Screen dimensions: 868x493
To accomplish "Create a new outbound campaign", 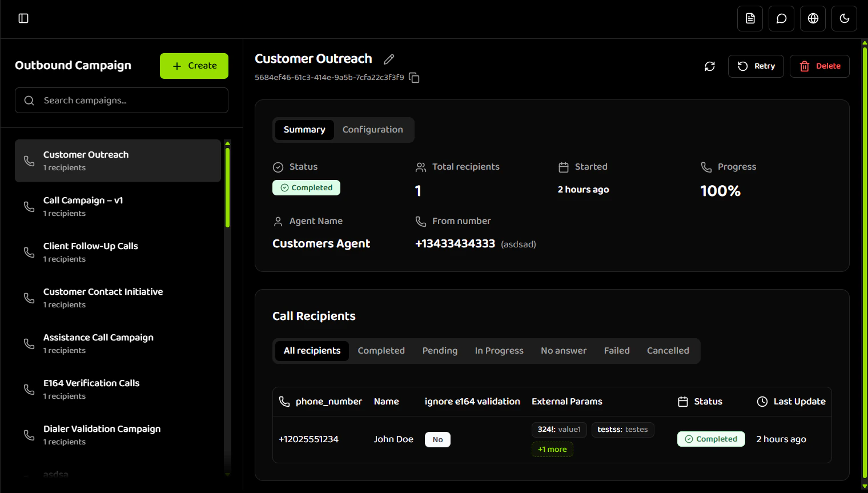I will coord(194,66).
